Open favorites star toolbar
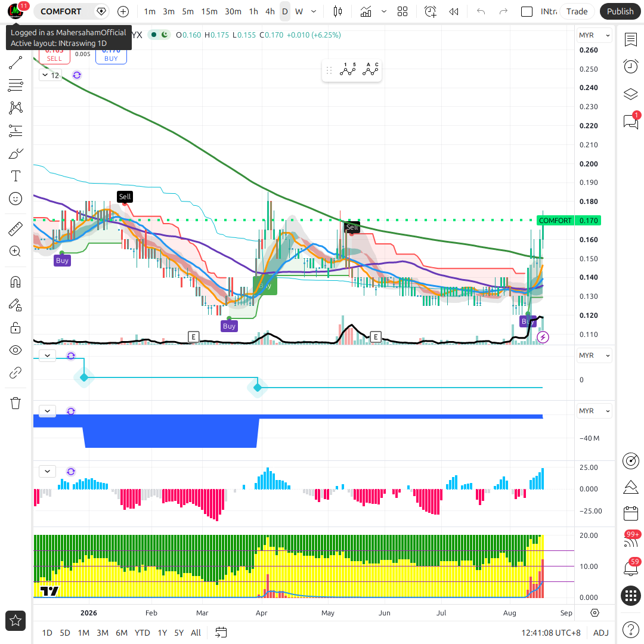Image resolution: width=644 pixels, height=644 pixels. point(16,621)
